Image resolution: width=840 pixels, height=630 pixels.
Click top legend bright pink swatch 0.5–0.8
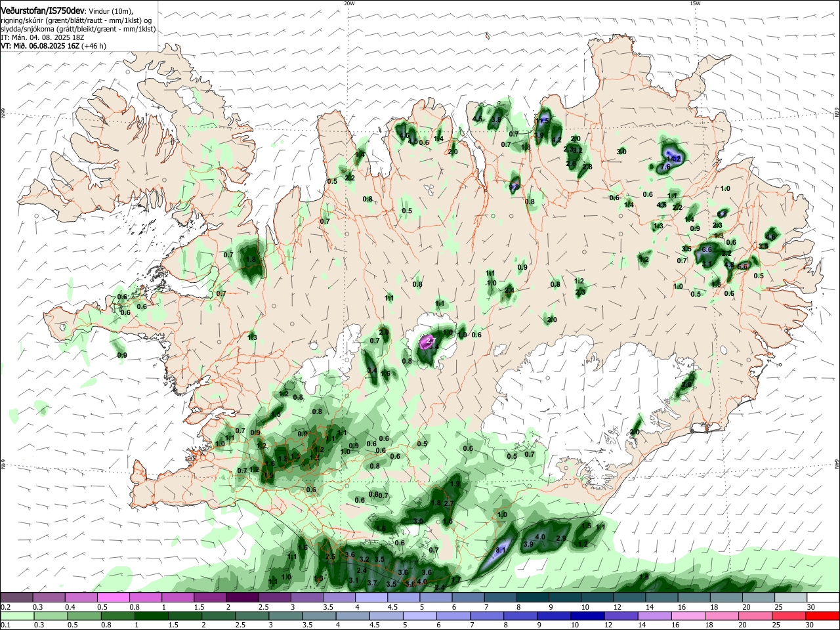click(x=113, y=597)
